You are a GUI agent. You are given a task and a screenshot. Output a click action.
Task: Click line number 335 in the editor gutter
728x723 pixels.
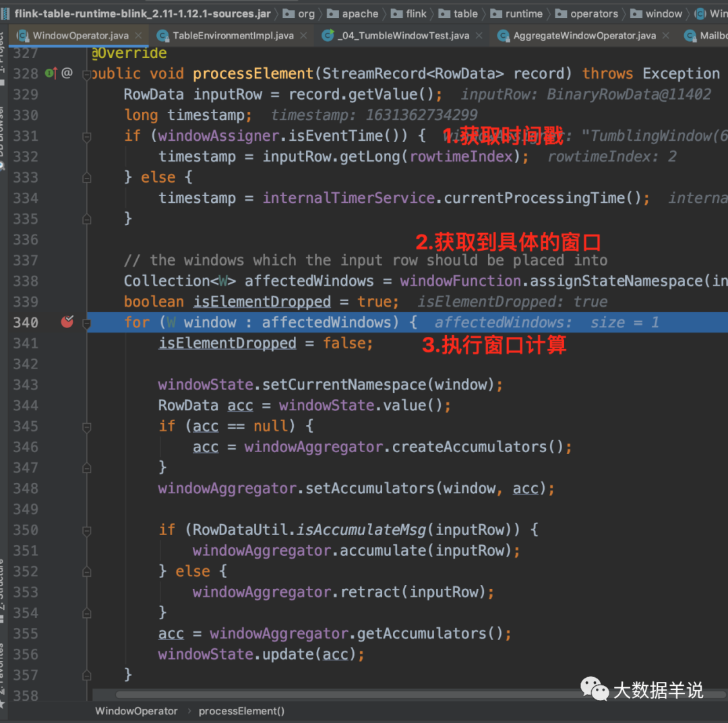coord(27,218)
